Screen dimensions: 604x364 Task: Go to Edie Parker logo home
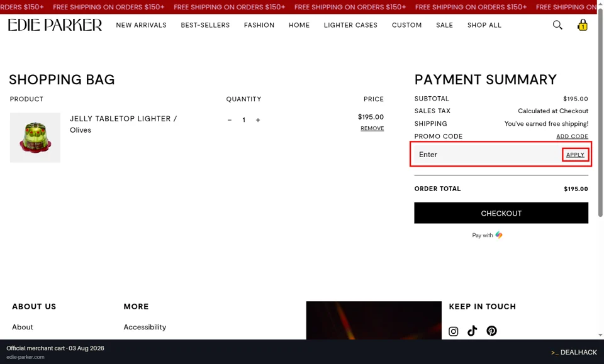coord(55,25)
